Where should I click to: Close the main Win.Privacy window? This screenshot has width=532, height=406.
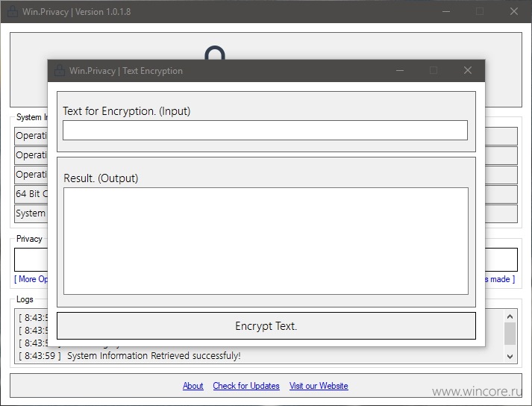[x=514, y=11]
